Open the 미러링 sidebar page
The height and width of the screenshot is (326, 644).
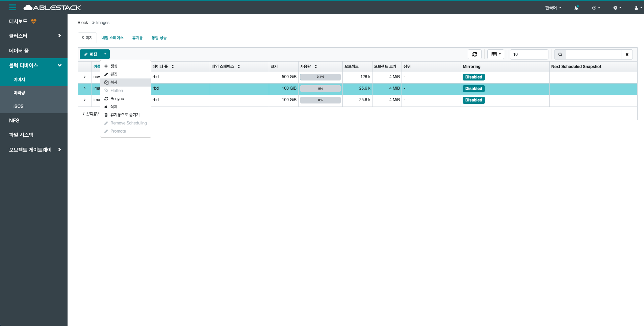point(19,93)
